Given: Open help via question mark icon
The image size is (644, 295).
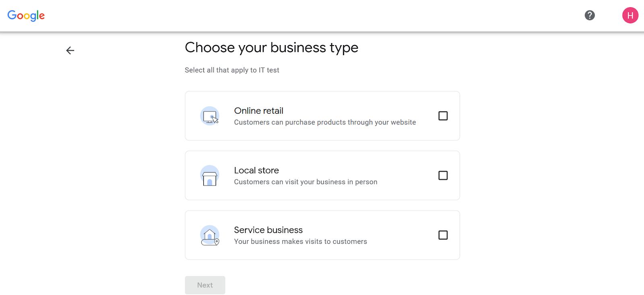Looking at the screenshot, I should tap(590, 15).
